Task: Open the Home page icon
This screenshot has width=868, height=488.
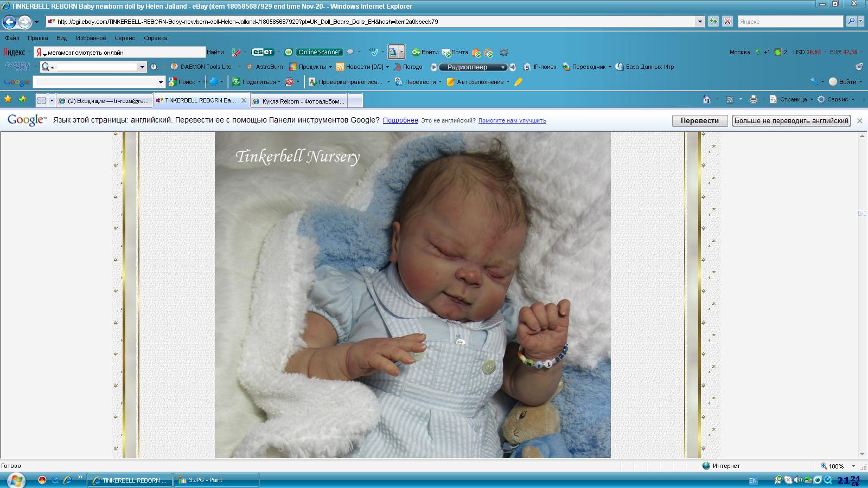Action: click(x=707, y=99)
